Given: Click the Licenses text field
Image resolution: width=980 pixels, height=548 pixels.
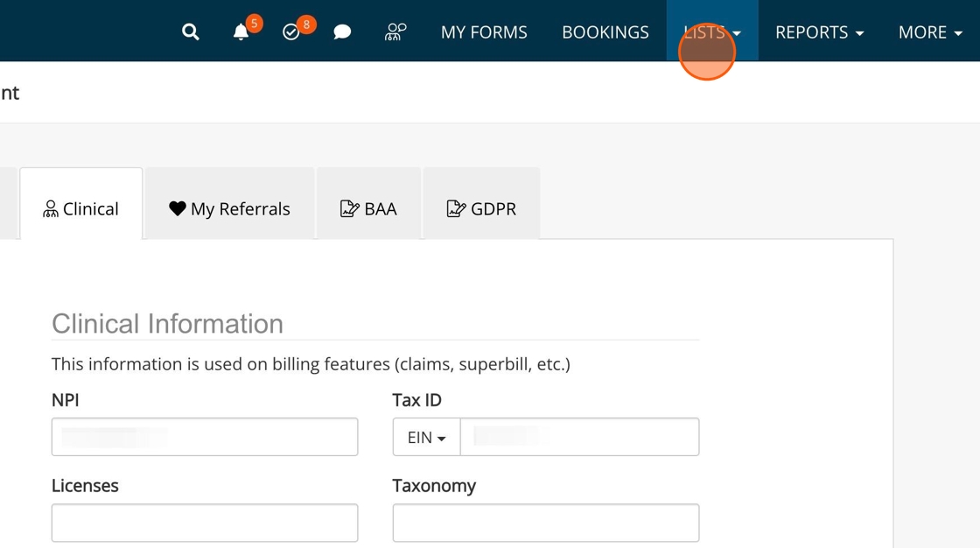Looking at the screenshot, I should (205, 523).
